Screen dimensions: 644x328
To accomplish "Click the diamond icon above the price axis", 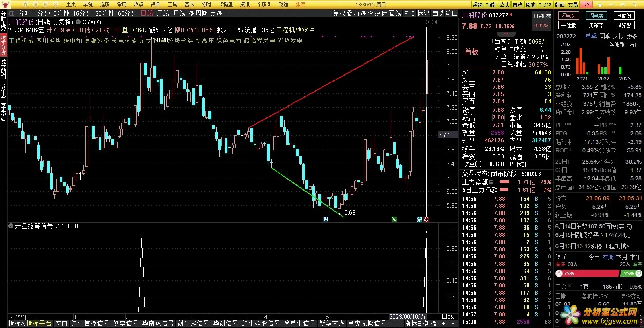I will (x=427, y=22).
